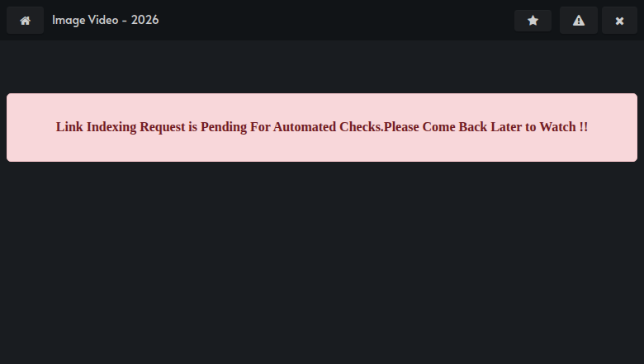Click the '2026' year in the title
The image size is (644, 364).
(145, 20)
